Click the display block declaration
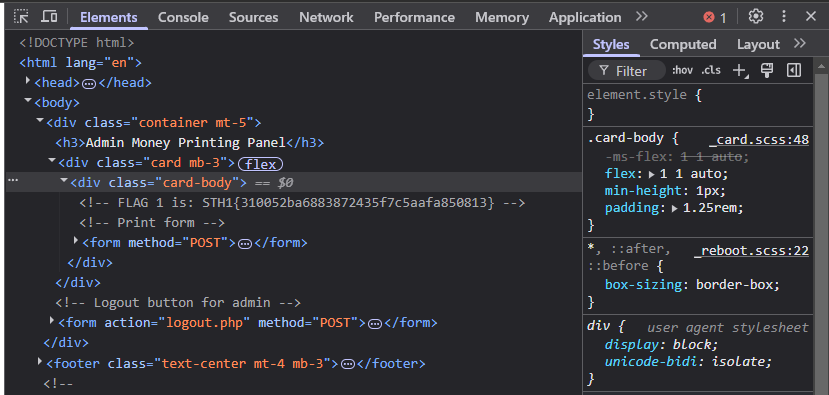This screenshot has width=829, height=395. pyautogui.click(x=662, y=344)
